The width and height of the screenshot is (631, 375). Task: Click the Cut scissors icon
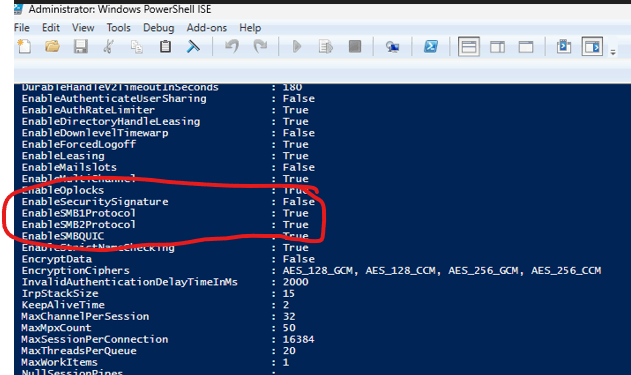click(108, 47)
